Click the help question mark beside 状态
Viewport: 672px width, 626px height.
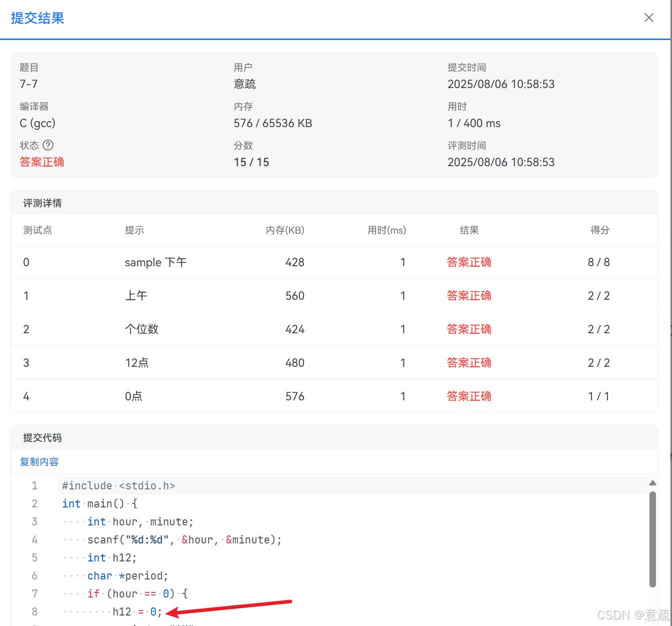[x=48, y=145]
